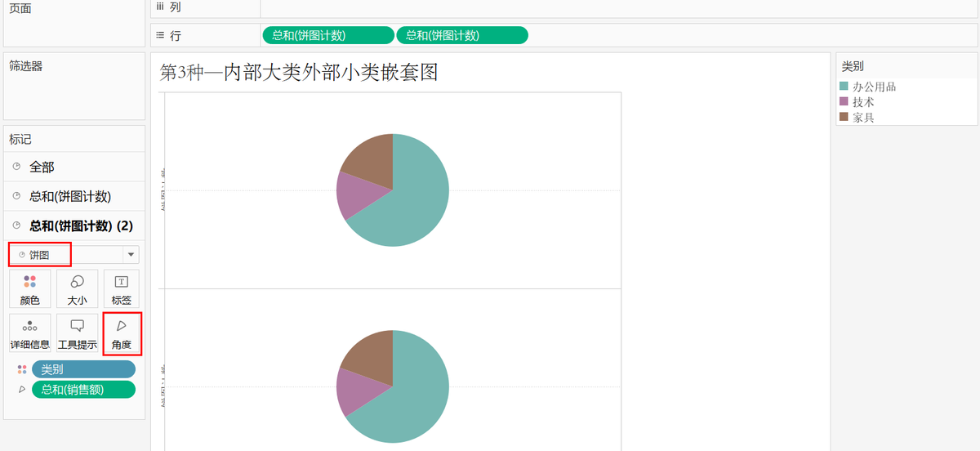Select the 饼图 mark type combo box
The image size is (980, 451).
coord(65,255)
